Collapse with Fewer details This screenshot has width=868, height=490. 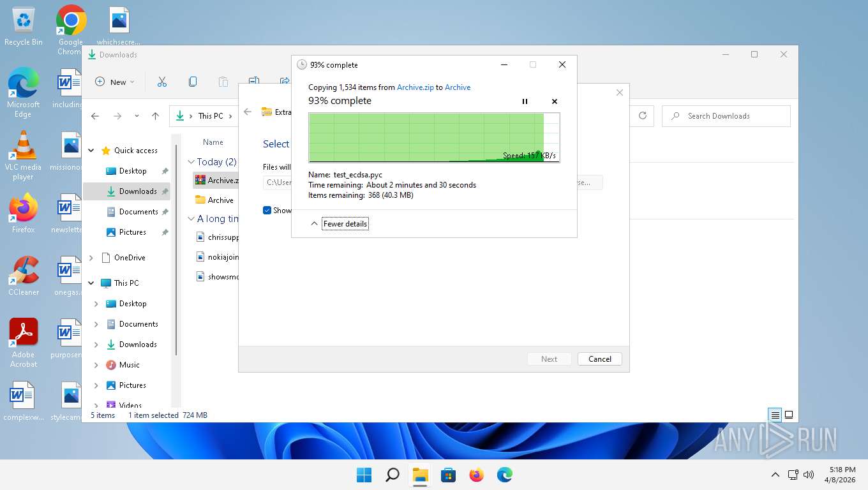[345, 224]
